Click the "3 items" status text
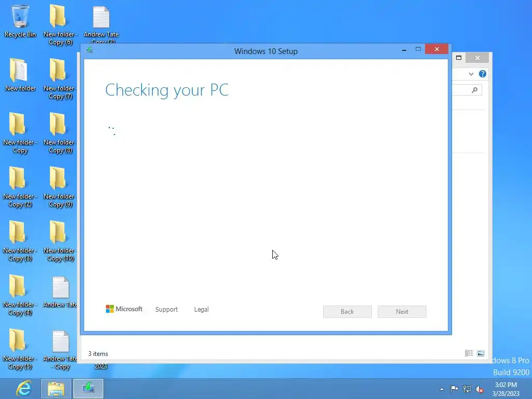The image size is (532, 399). tap(98, 353)
